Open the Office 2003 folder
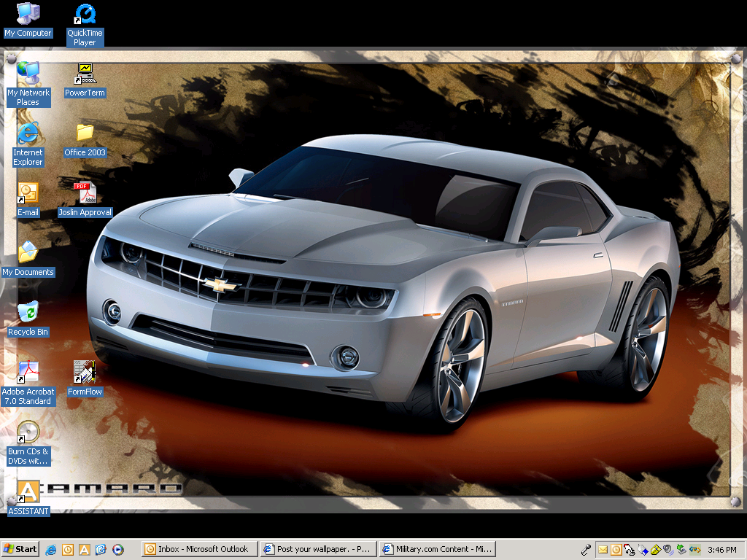Image resolution: width=747 pixels, height=560 pixels. point(85,133)
